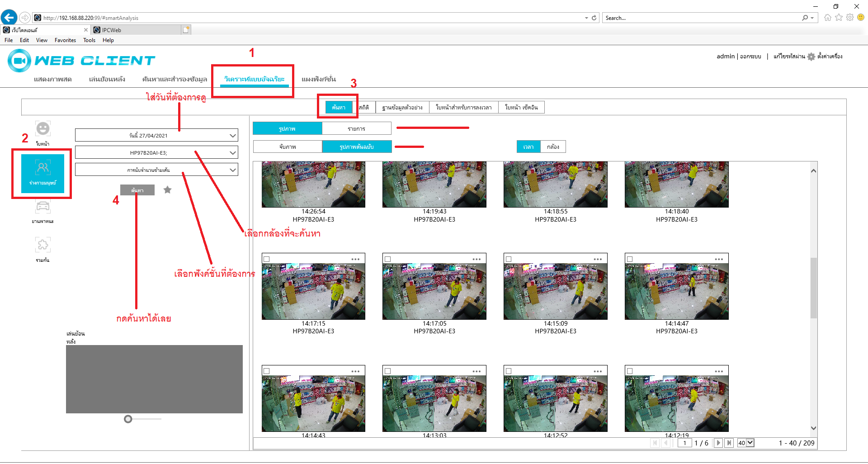The width and height of the screenshot is (868, 464).
Task: Open the vehicle analysis icon
Action: tap(43, 207)
